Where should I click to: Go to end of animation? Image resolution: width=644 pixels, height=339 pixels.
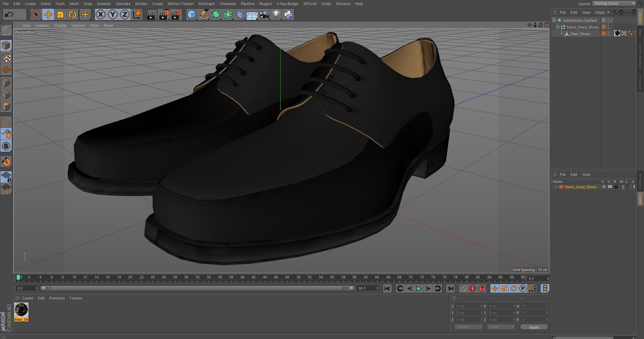pos(450,288)
